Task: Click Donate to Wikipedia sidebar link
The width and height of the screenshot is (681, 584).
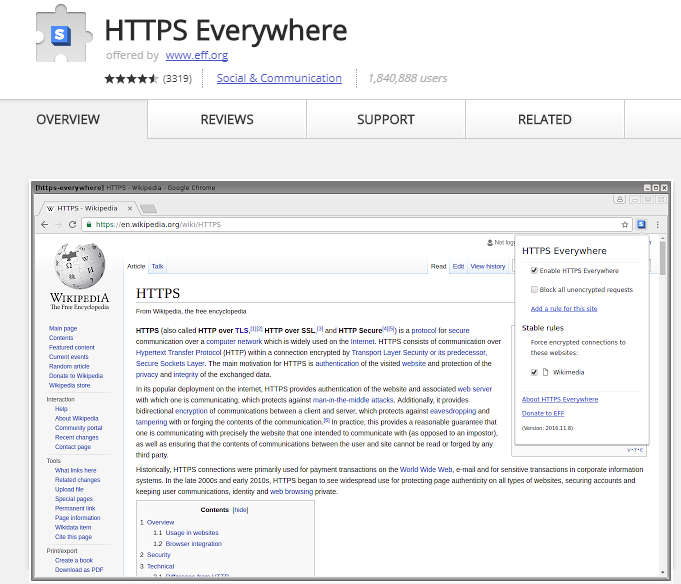Action: click(76, 376)
